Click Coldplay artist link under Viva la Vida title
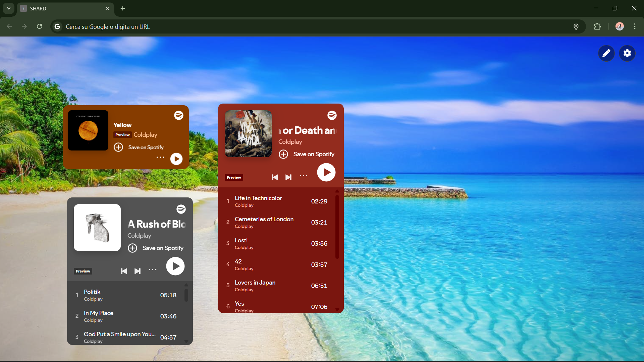 [x=290, y=142]
